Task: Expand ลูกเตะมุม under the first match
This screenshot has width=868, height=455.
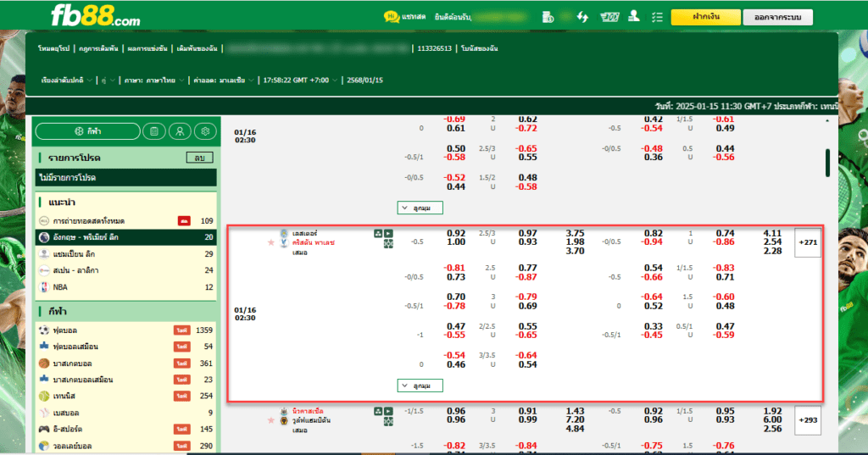Action: pyautogui.click(x=420, y=208)
